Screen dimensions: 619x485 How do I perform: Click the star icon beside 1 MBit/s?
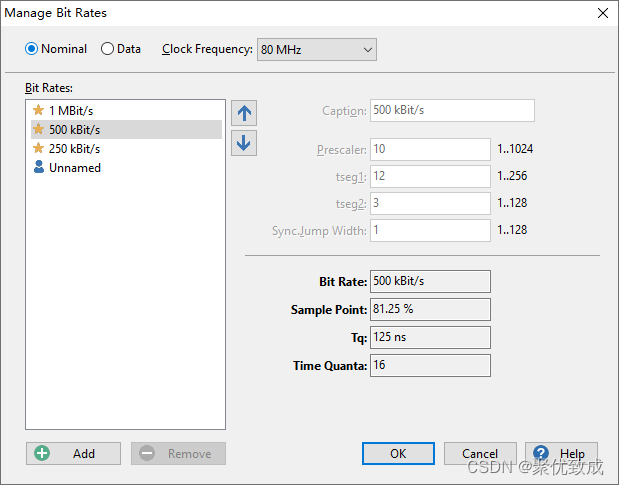pyautogui.click(x=38, y=110)
